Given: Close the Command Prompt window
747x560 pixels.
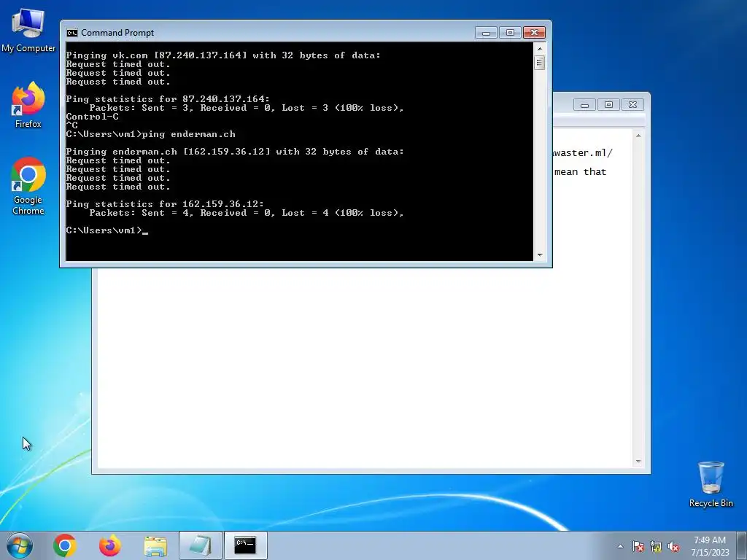Looking at the screenshot, I should coord(534,32).
